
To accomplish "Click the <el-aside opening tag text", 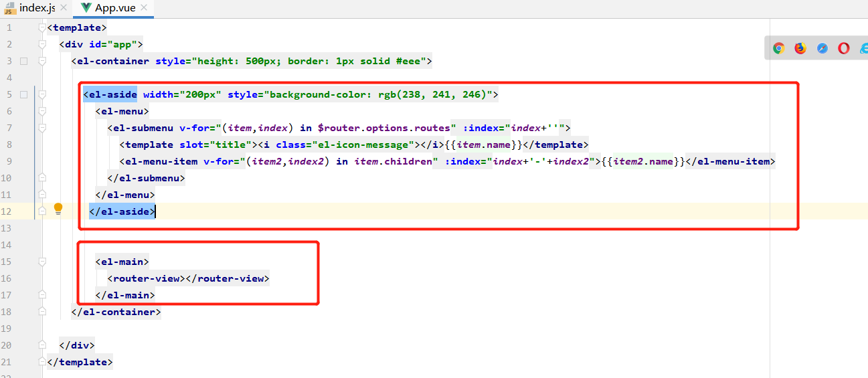I will click(x=110, y=94).
